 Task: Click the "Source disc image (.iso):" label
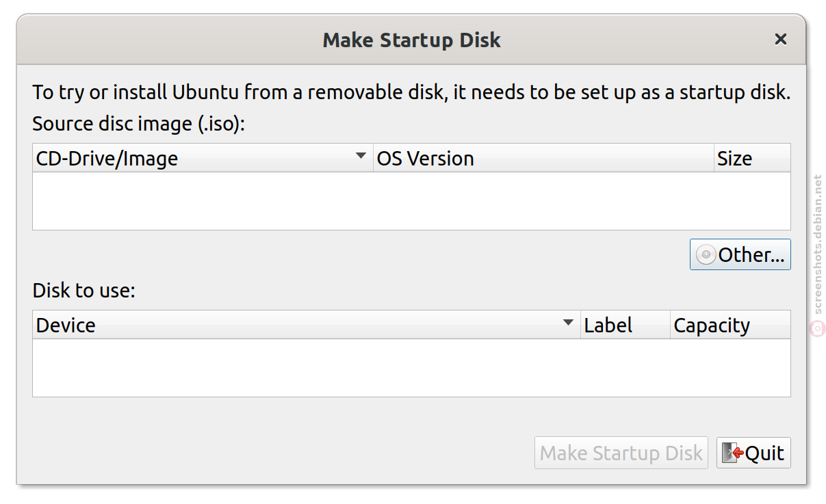pyautogui.click(x=138, y=124)
